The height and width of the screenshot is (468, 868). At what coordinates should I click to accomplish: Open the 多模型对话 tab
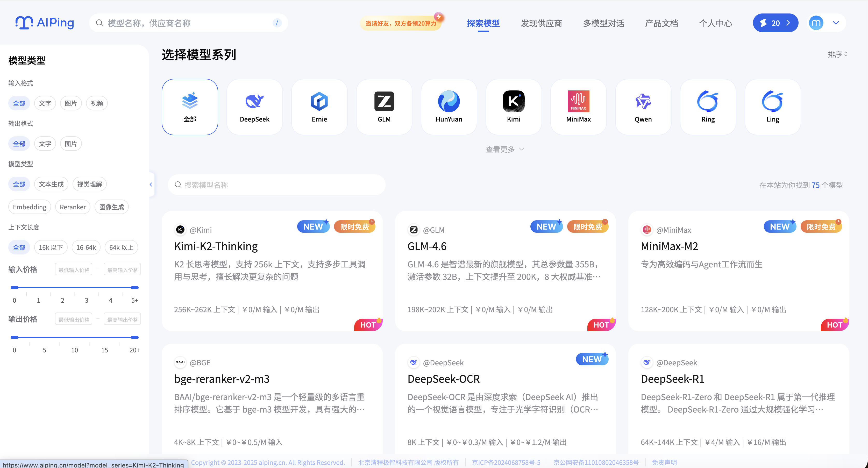(x=603, y=23)
